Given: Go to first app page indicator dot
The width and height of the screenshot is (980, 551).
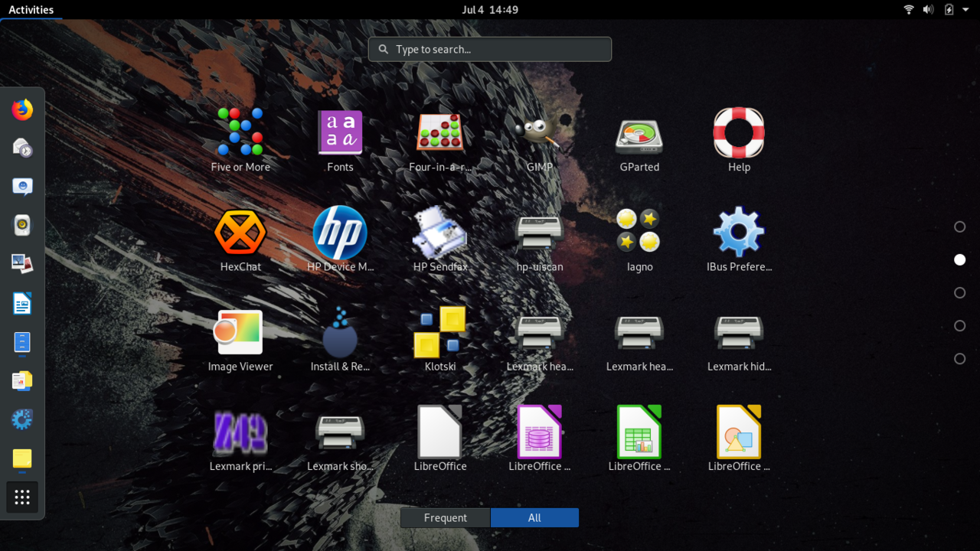Looking at the screenshot, I should (x=960, y=227).
